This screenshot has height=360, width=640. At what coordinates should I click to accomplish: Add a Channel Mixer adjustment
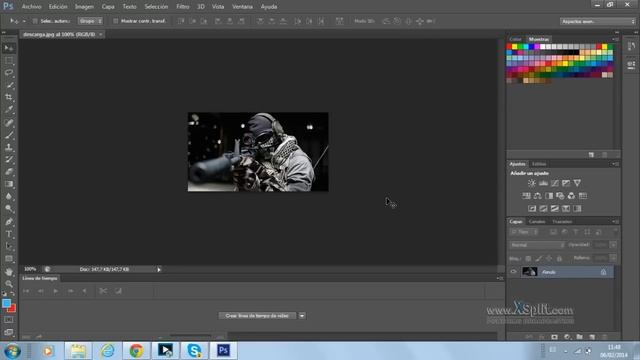pyautogui.click(x=571, y=196)
